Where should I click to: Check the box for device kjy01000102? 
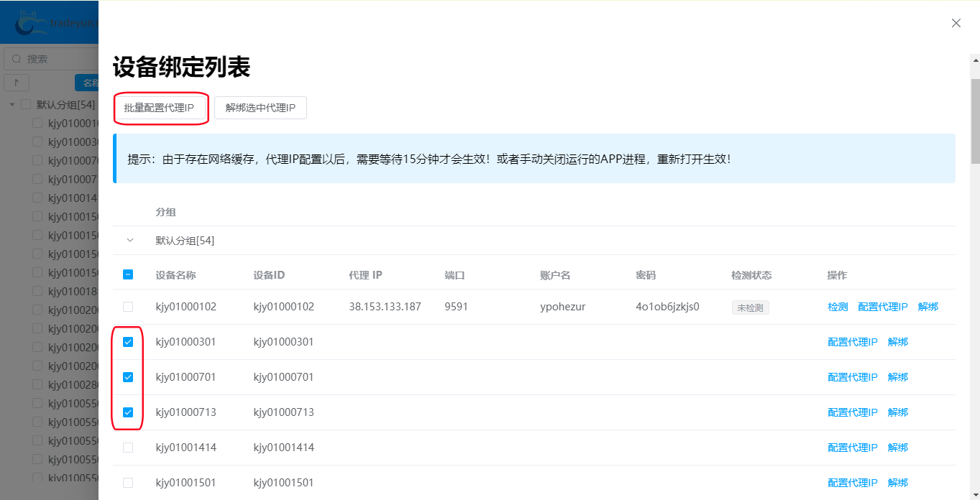click(x=128, y=307)
